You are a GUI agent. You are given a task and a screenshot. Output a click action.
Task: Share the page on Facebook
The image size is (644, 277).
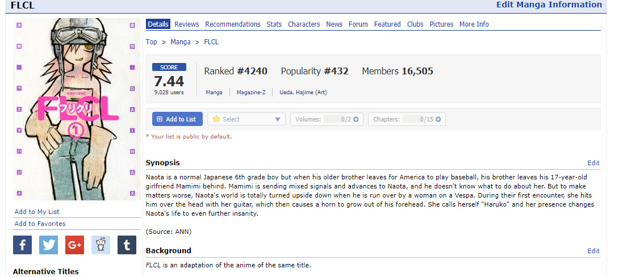click(x=22, y=245)
